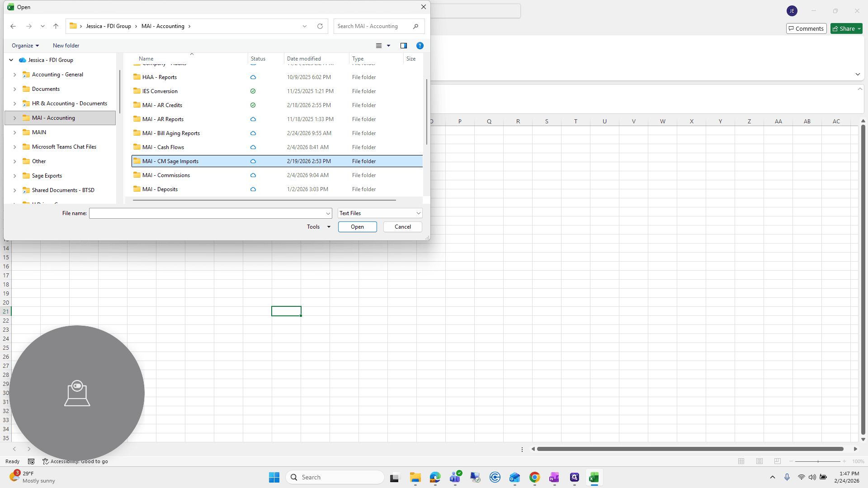The height and width of the screenshot is (488, 868).
Task: Open Microsoft Teams from taskbar
Action: [x=455, y=477]
